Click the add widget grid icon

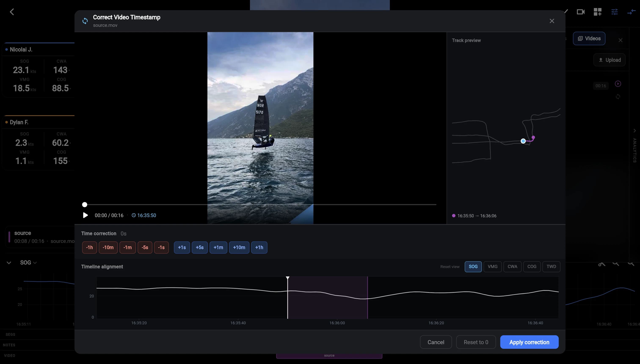point(597,12)
